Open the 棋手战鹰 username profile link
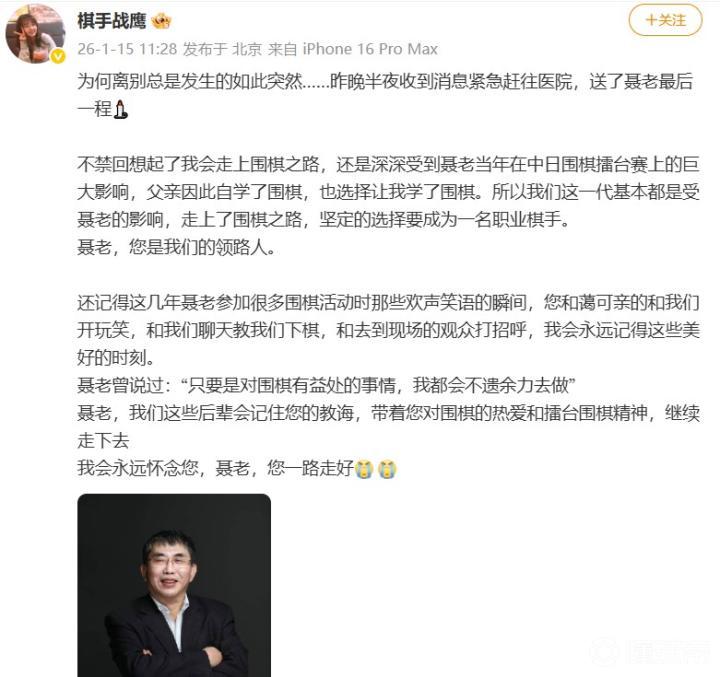The height and width of the screenshot is (677, 720). (x=112, y=21)
